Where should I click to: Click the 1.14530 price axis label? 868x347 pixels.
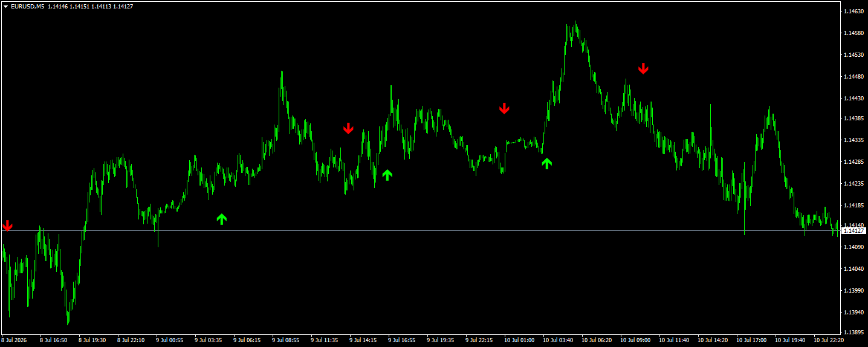point(853,55)
